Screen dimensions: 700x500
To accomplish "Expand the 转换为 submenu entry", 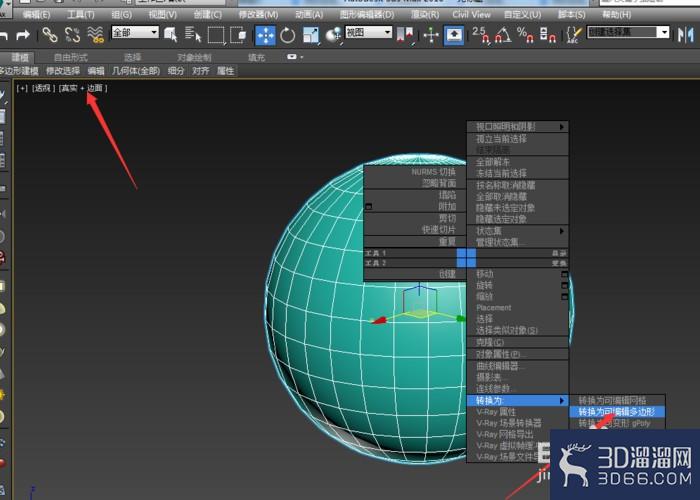I will [x=517, y=400].
